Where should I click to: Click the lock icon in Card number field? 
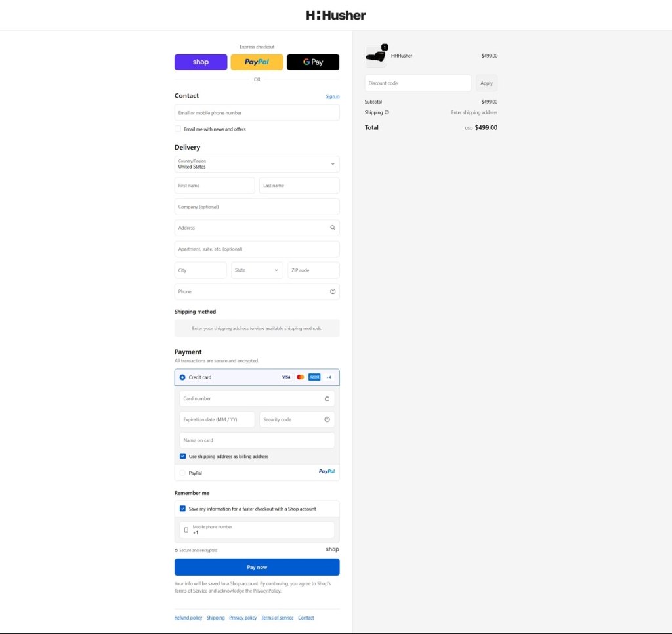[327, 398]
